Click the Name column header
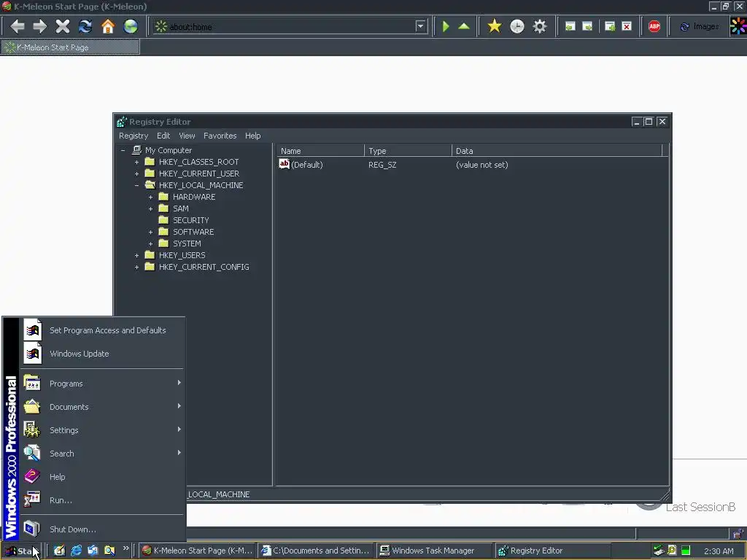Screen dimensions: 747x560 tap(321, 151)
